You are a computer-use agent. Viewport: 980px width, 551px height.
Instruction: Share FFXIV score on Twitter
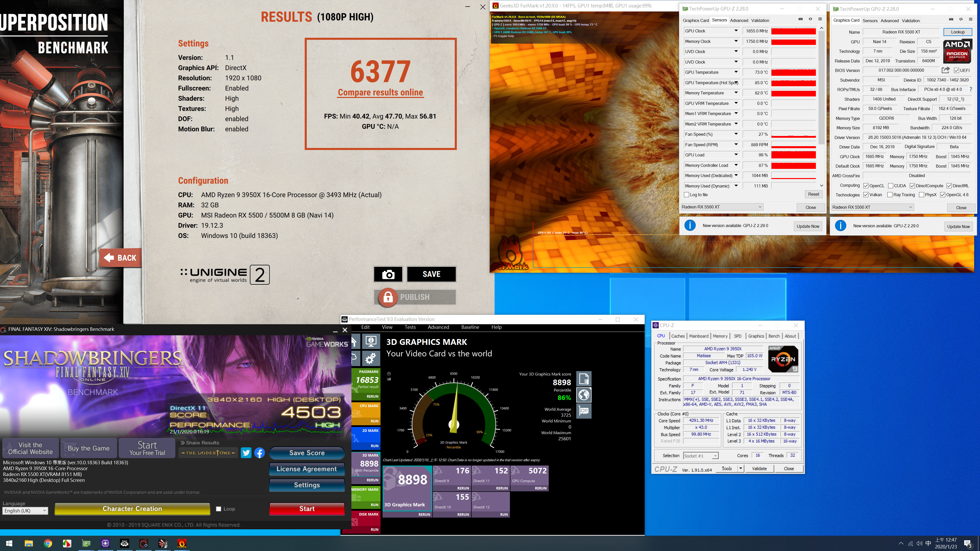246,453
